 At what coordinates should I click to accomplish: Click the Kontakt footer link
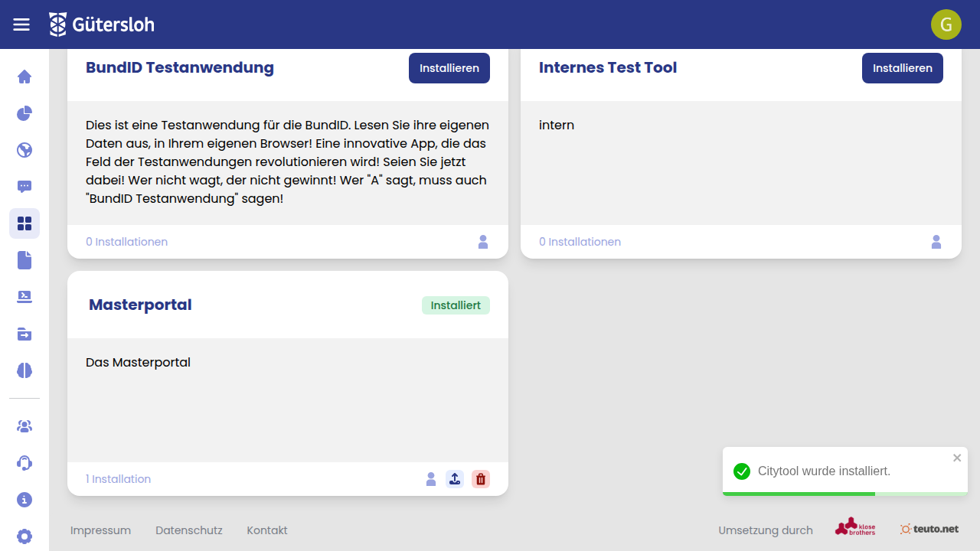[x=267, y=530]
